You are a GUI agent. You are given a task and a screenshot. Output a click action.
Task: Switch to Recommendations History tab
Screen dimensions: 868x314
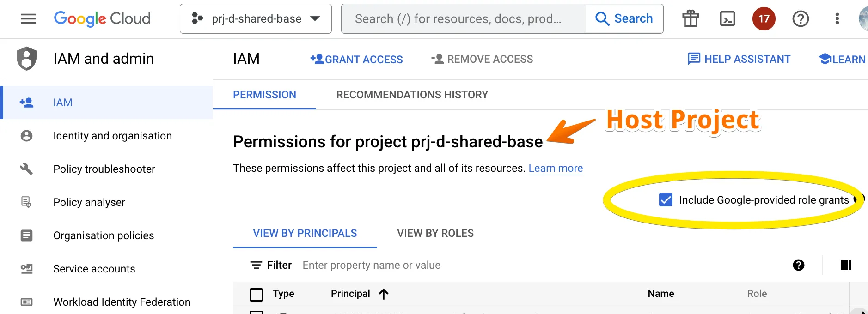click(x=412, y=95)
